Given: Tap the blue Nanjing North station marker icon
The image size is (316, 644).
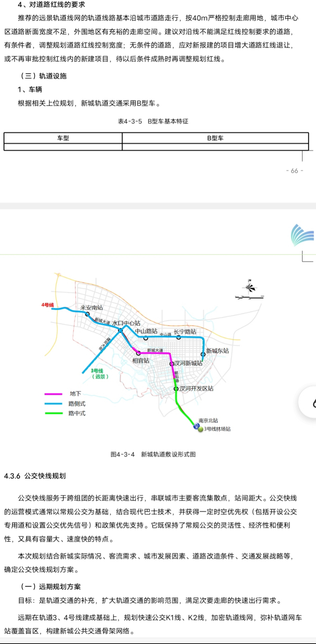Looking at the screenshot, I should [196, 427].
